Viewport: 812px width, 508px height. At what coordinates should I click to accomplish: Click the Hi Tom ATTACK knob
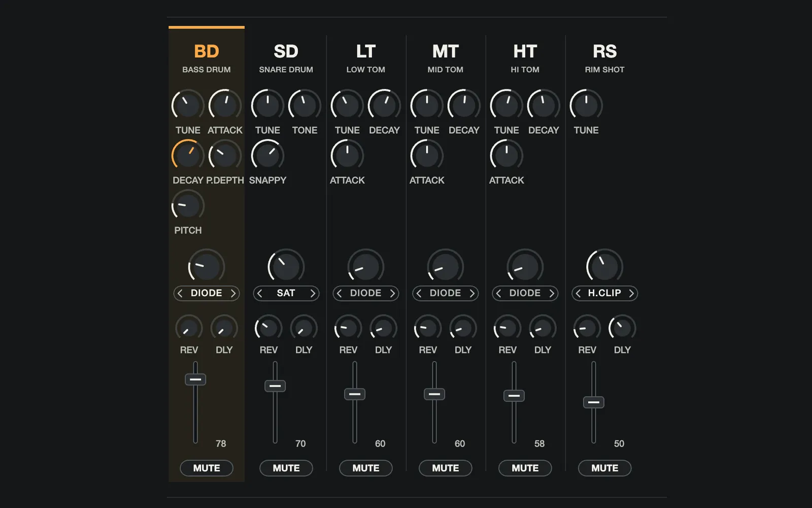[506, 155]
